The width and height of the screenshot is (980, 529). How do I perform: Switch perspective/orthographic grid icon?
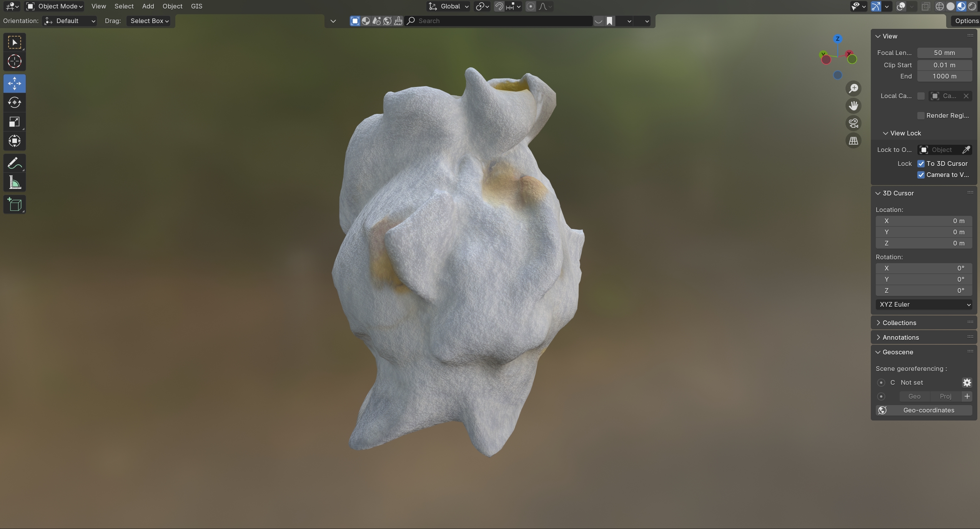pyautogui.click(x=853, y=141)
